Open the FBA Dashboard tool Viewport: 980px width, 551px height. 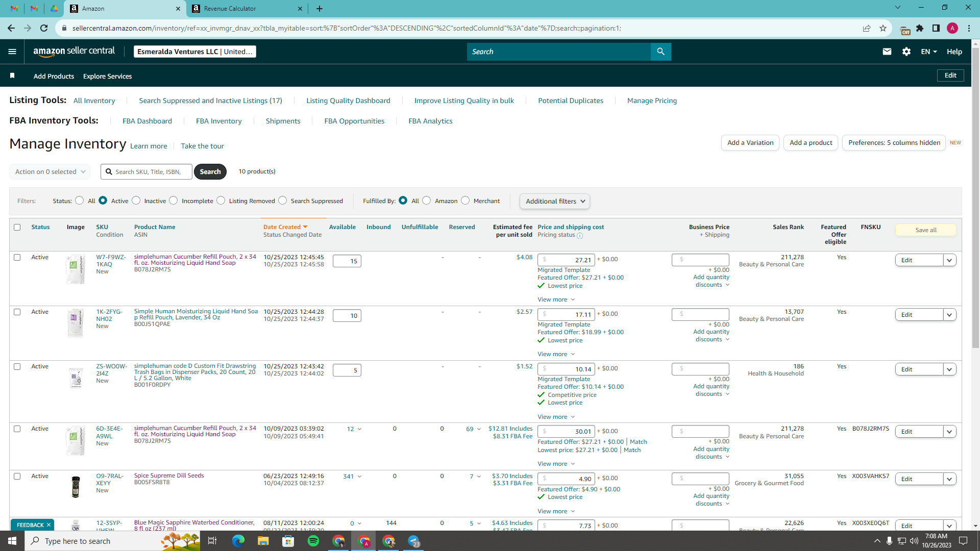point(147,121)
